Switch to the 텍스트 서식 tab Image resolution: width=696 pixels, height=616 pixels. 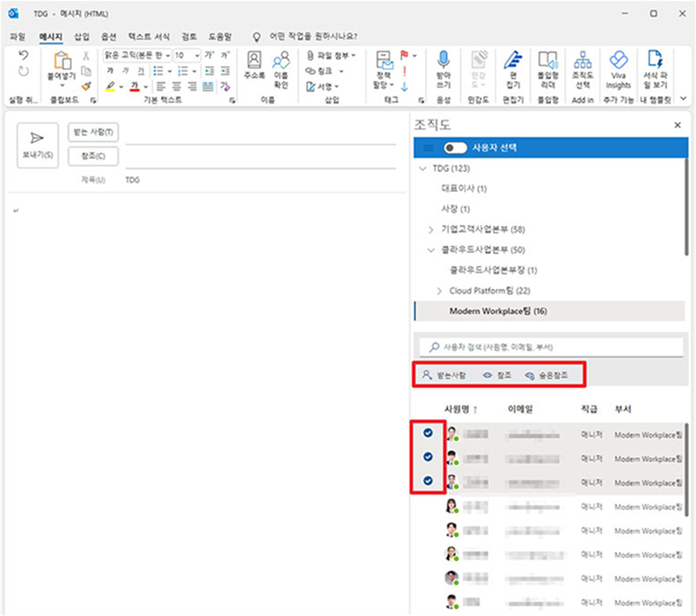[x=149, y=37]
